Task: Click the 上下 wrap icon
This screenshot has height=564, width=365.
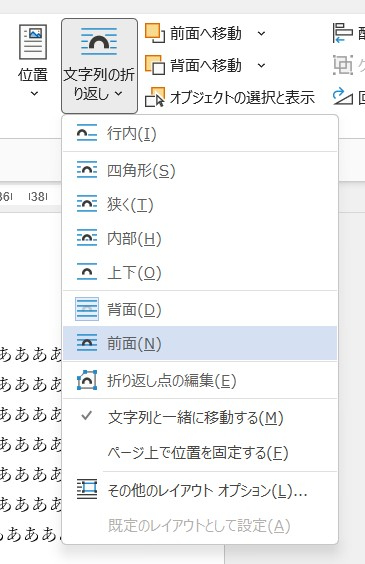Action: [87, 272]
